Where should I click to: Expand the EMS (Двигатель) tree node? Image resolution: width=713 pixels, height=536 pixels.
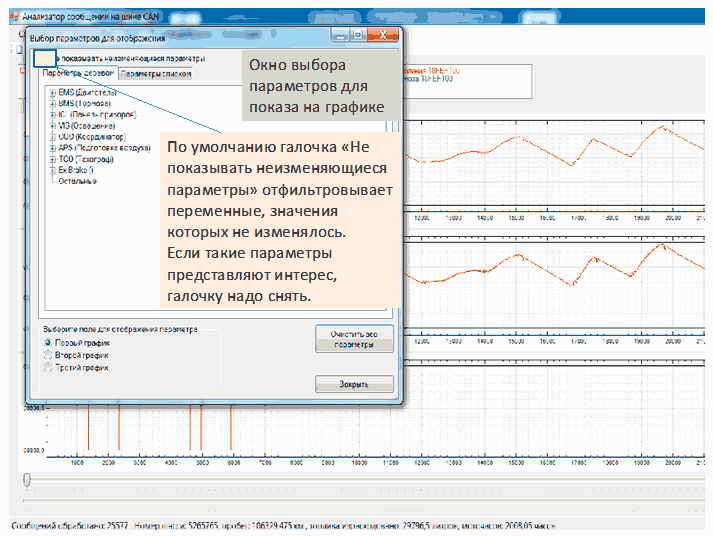coord(51,92)
